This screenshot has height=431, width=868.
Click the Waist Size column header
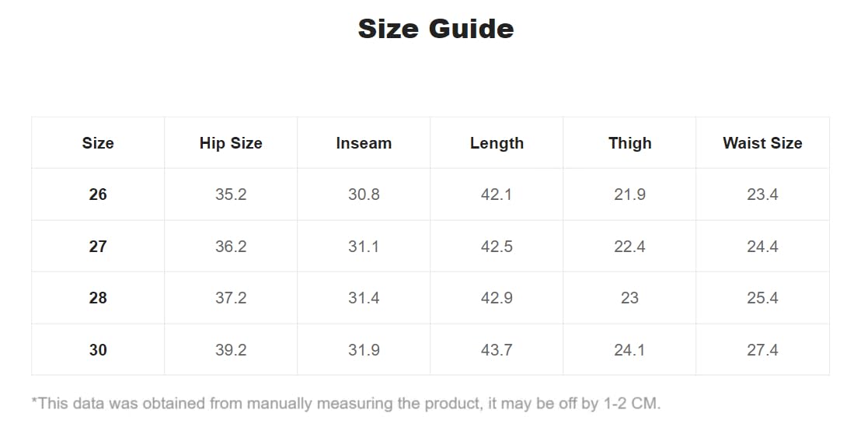[x=762, y=143]
